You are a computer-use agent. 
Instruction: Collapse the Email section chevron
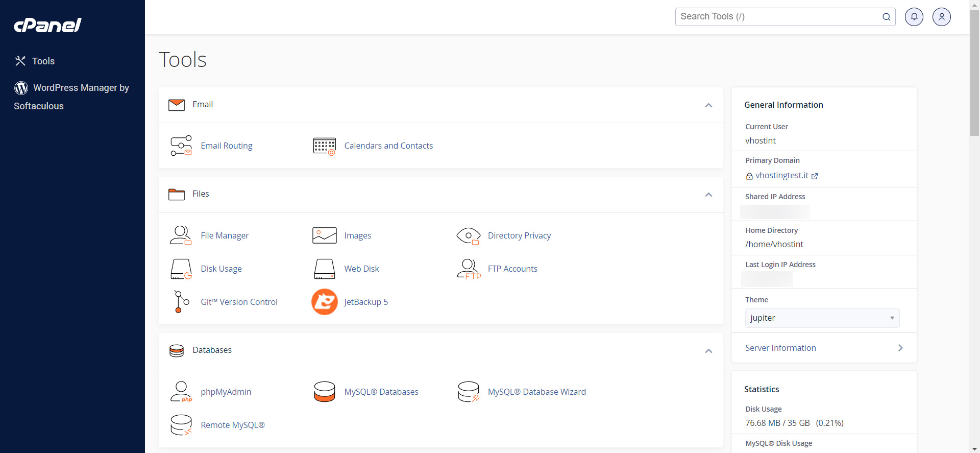tap(708, 105)
